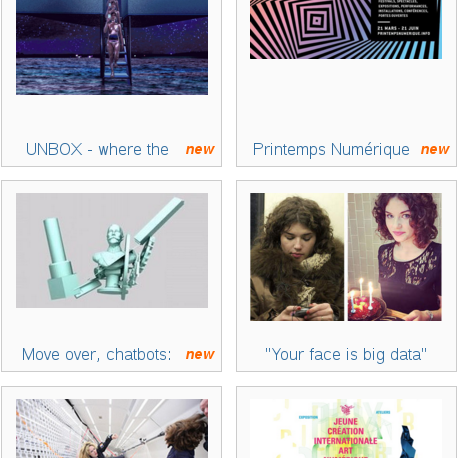Click the striped optical illusion poster thumbnail
The height and width of the screenshot is (458, 458).
(346, 29)
